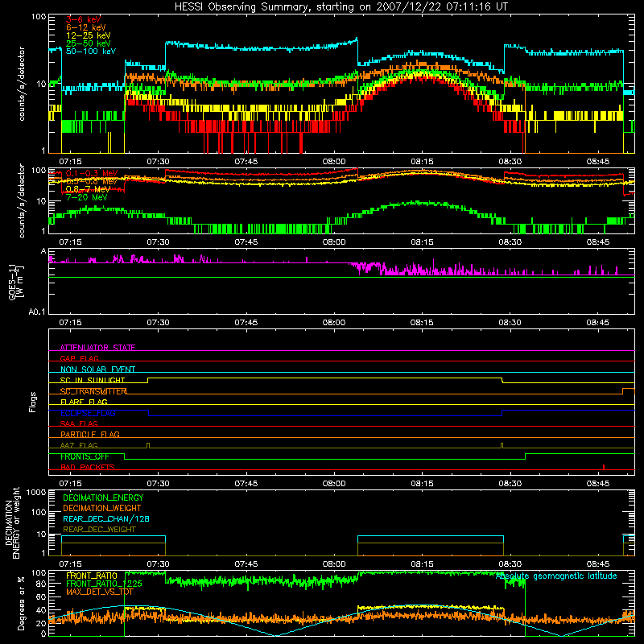
Task: Click the AAZ_FLAG label
Action: [x=79, y=445]
